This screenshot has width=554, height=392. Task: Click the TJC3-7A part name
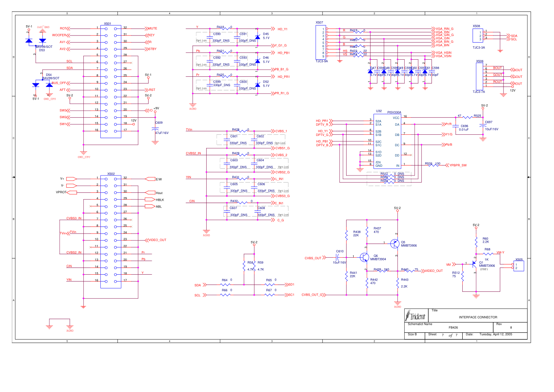click(x=479, y=92)
